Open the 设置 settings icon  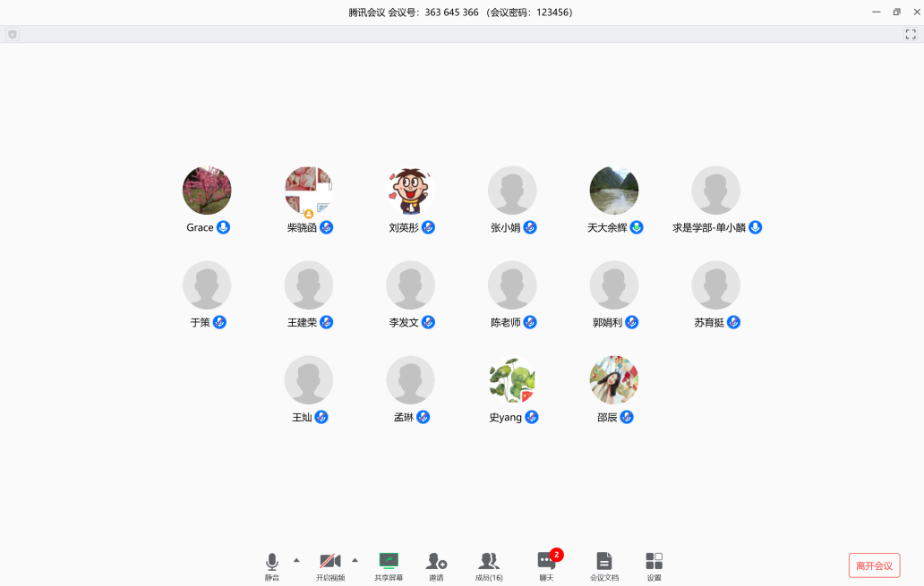pyautogui.click(x=654, y=562)
